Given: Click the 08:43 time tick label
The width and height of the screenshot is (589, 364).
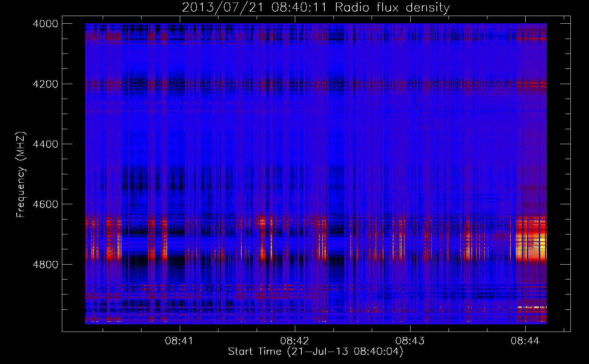Looking at the screenshot, I should (410, 341).
